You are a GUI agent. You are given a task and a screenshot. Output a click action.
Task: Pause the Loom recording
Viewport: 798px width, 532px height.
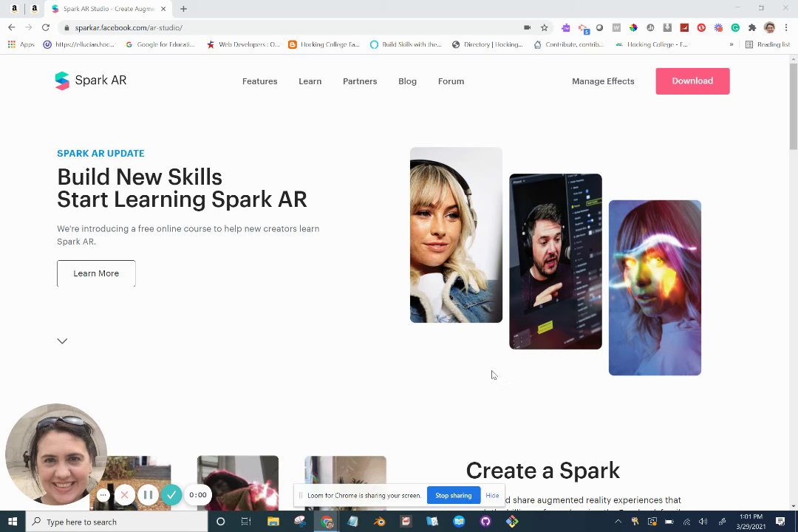click(x=148, y=494)
